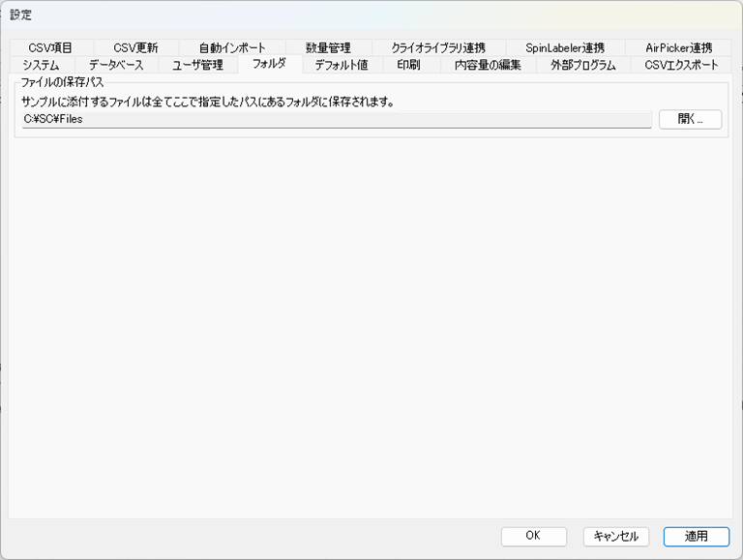Click the file save path field

[x=336, y=119]
